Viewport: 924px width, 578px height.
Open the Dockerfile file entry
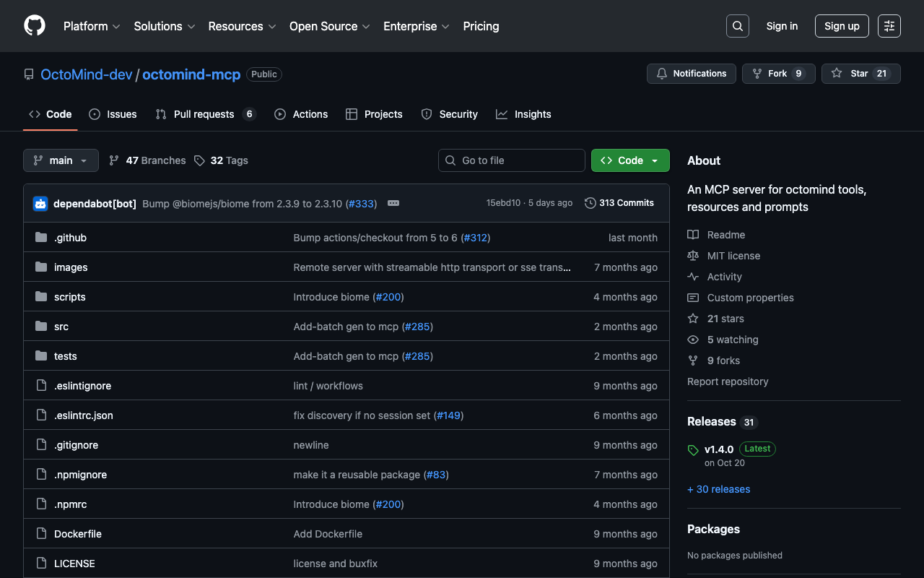78,534
